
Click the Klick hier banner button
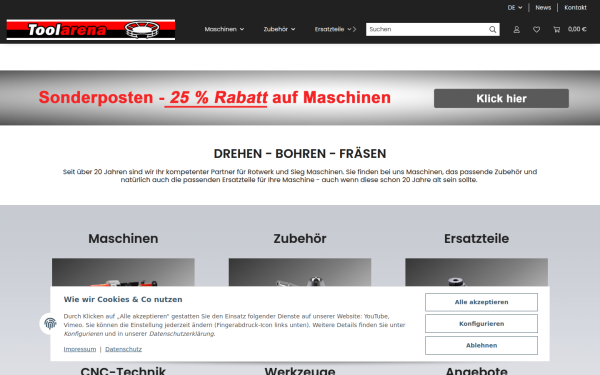point(501,98)
